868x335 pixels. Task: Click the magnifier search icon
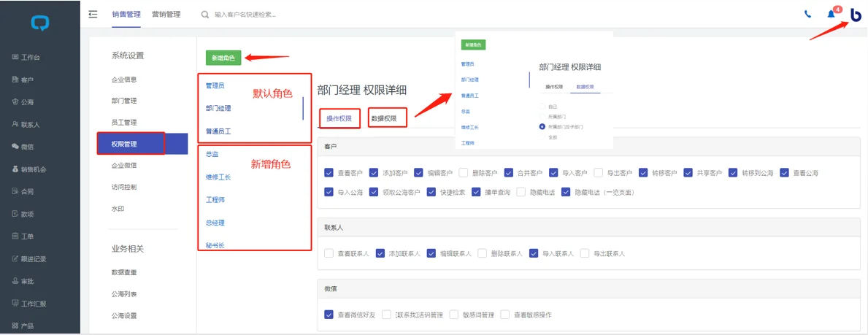coord(205,15)
